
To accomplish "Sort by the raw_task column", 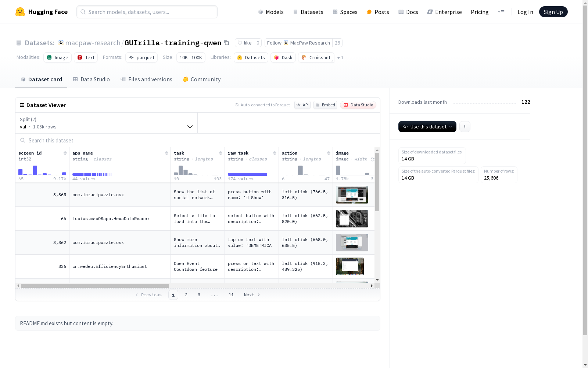I will point(275,153).
